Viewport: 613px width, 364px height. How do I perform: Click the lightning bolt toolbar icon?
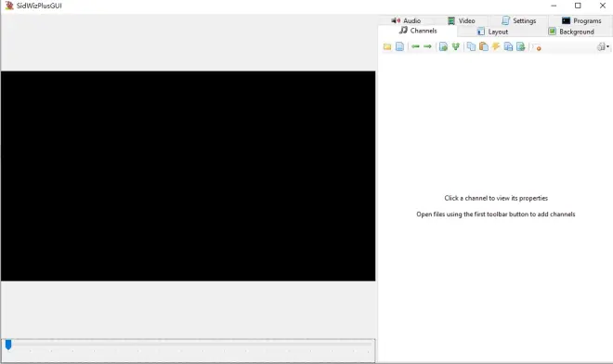[x=496, y=46]
